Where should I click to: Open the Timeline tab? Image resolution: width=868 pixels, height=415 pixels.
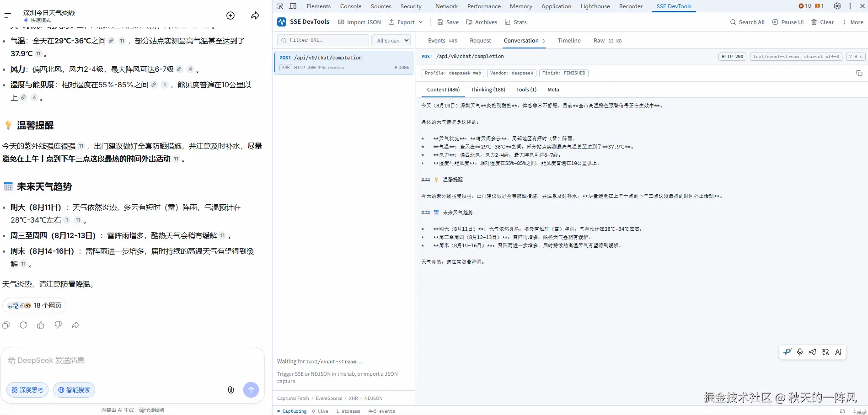[569, 41]
